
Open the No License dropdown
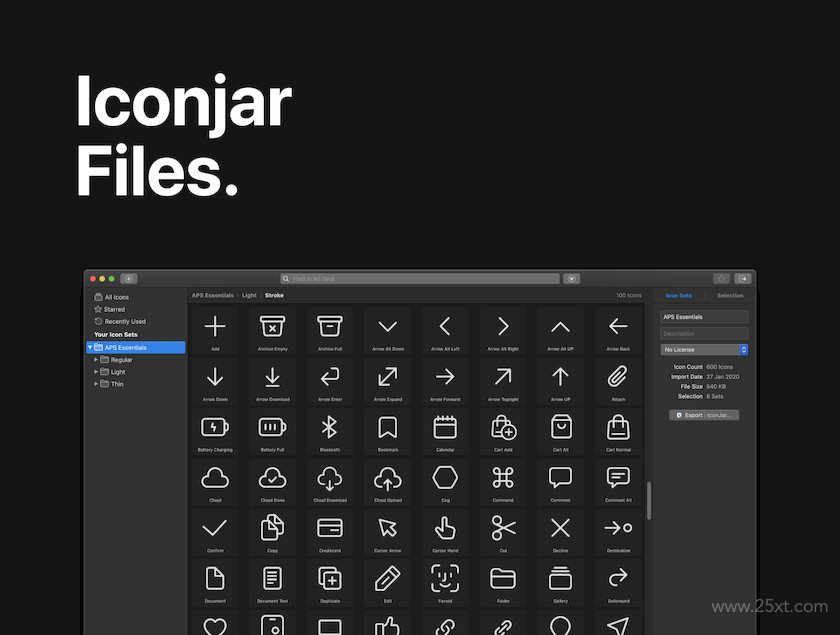click(x=704, y=349)
